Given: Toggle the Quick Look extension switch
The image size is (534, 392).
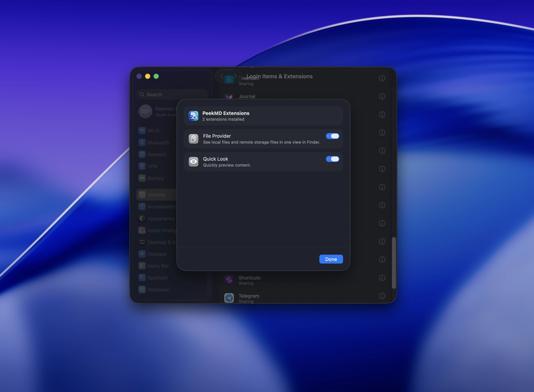Looking at the screenshot, I should [332, 159].
